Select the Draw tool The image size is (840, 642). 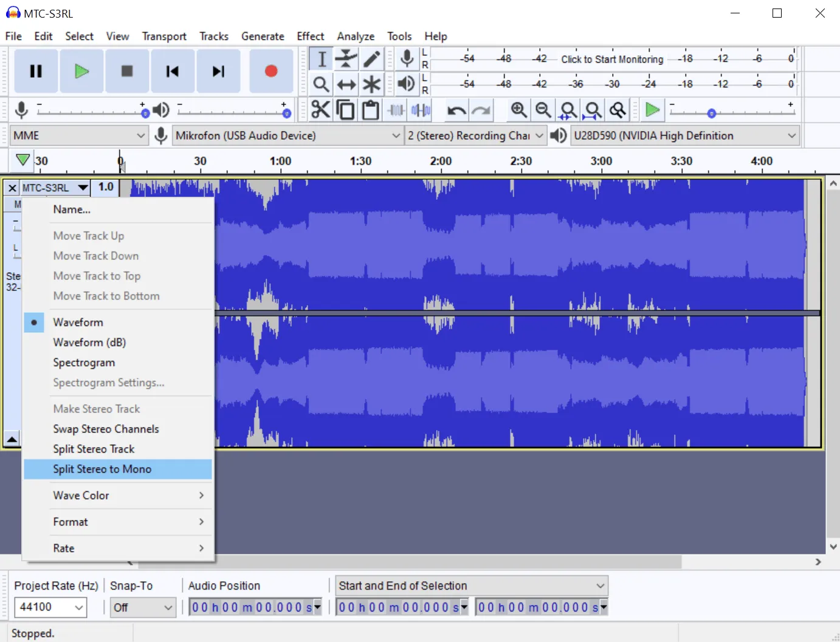372,58
